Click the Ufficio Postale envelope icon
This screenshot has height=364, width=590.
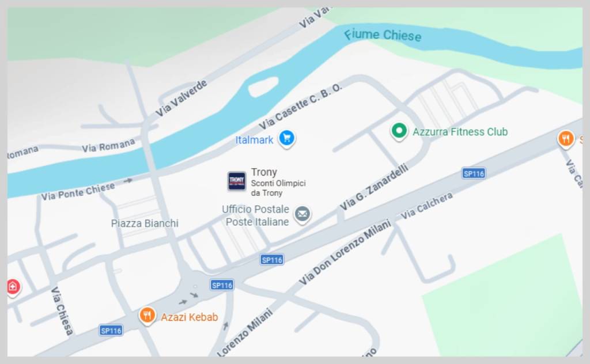(302, 215)
